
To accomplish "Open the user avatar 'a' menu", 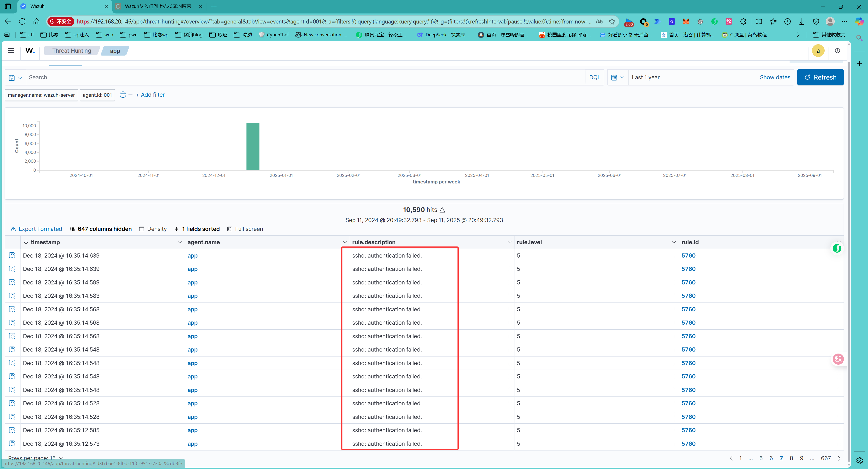I will 818,51.
